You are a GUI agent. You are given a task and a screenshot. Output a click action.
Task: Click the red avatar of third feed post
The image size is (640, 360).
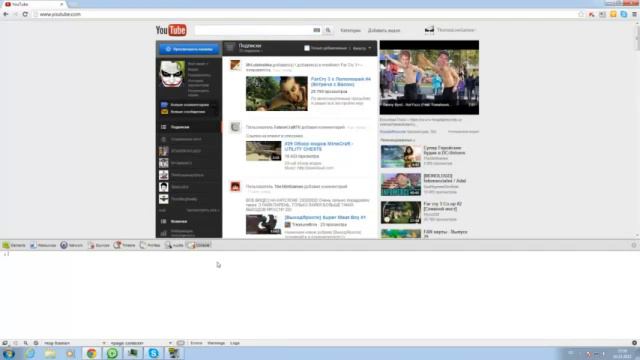click(235, 187)
